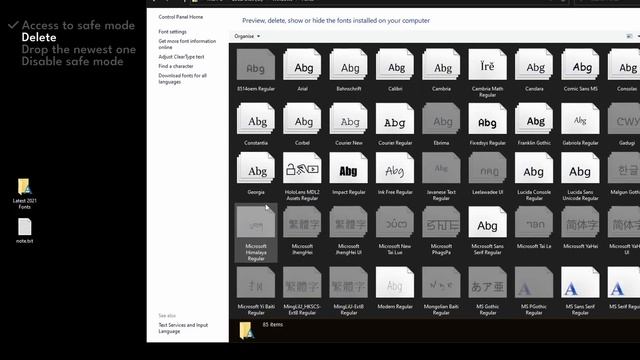640x360 pixels.
Task: Select the MS Sans Serif Regular font
Action: click(580, 282)
